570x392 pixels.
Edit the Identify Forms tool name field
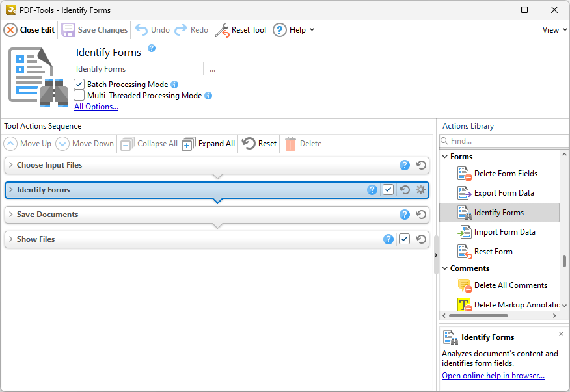click(138, 69)
